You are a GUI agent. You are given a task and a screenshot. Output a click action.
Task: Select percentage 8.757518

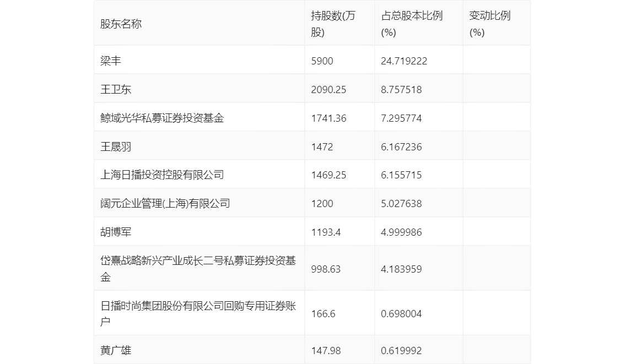[401, 90]
